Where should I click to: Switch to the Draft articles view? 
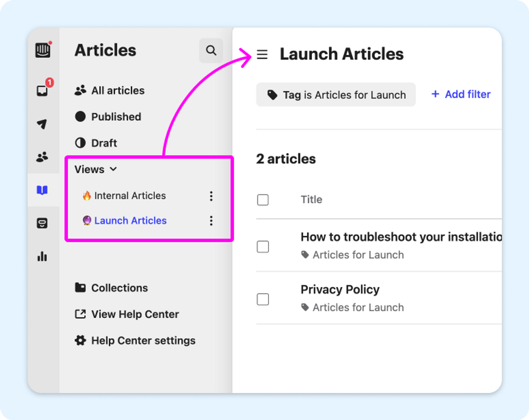pos(104,143)
